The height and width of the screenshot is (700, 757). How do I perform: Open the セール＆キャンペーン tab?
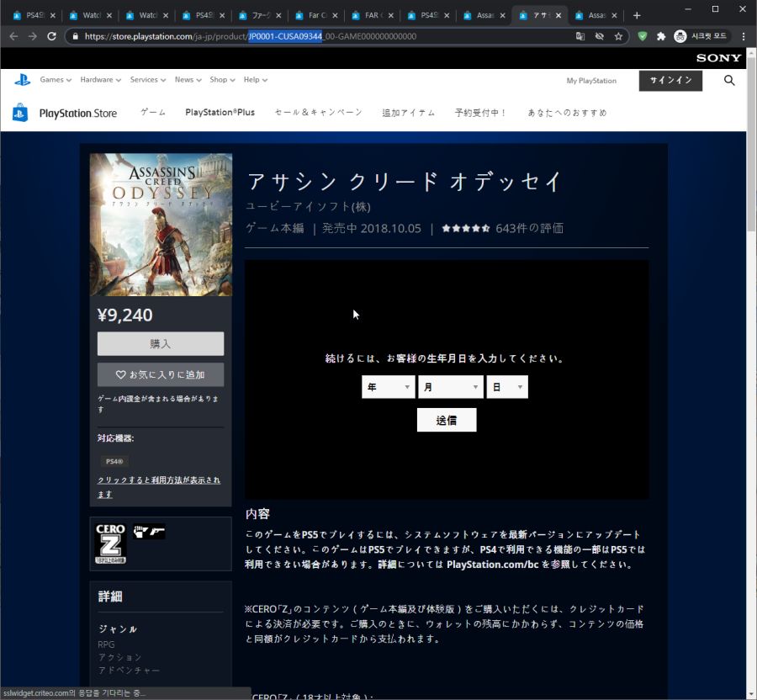pyautogui.click(x=318, y=113)
